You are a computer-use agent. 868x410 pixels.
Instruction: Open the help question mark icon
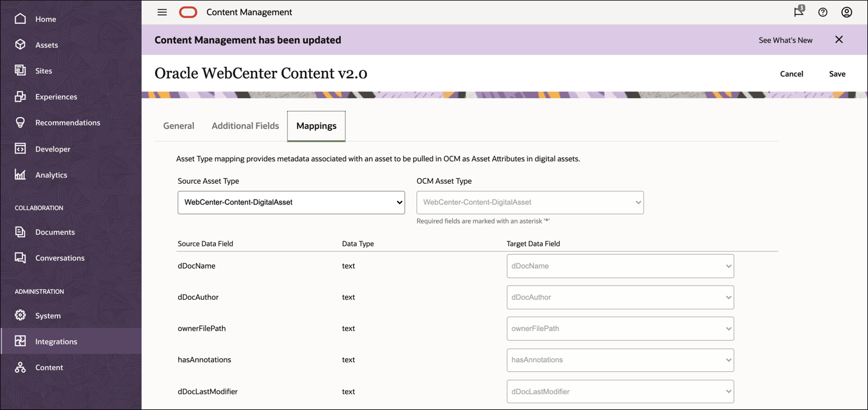click(x=823, y=12)
